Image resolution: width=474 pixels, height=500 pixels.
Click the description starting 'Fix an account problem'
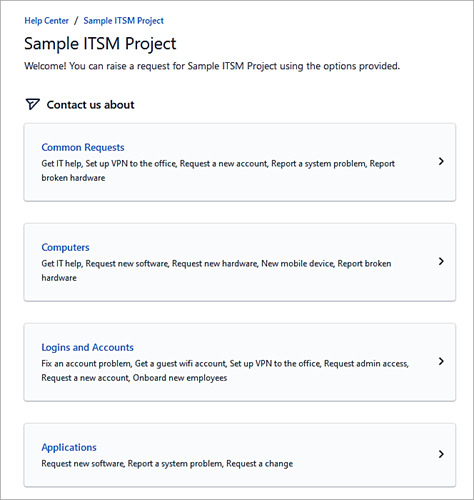click(225, 371)
